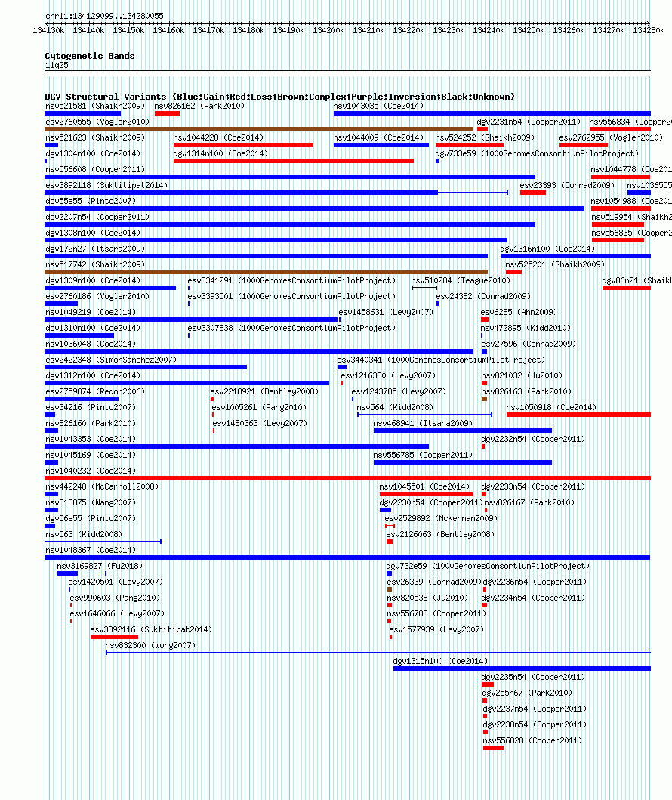Click the esv2759874 (Redon2006) label
The image size is (672, 800).
coord(95,391)
